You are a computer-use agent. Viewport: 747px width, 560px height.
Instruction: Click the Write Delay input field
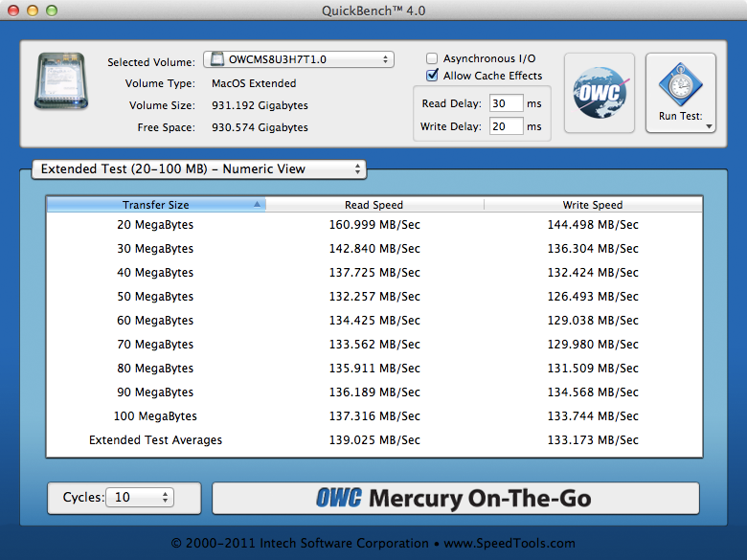[506, 126]
